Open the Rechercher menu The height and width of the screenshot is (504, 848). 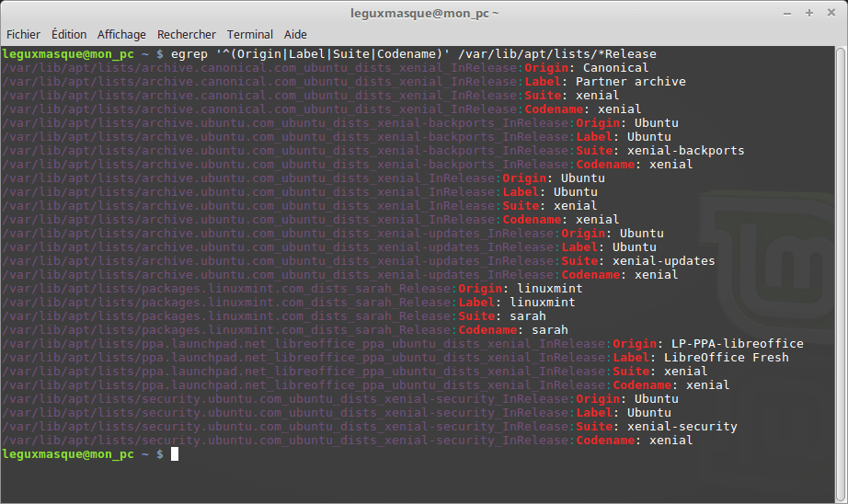[x=187, y=35]
